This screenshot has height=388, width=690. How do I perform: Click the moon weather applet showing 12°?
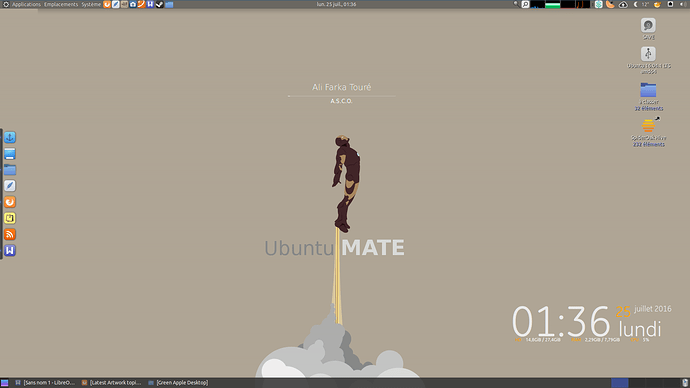[642, 4]
